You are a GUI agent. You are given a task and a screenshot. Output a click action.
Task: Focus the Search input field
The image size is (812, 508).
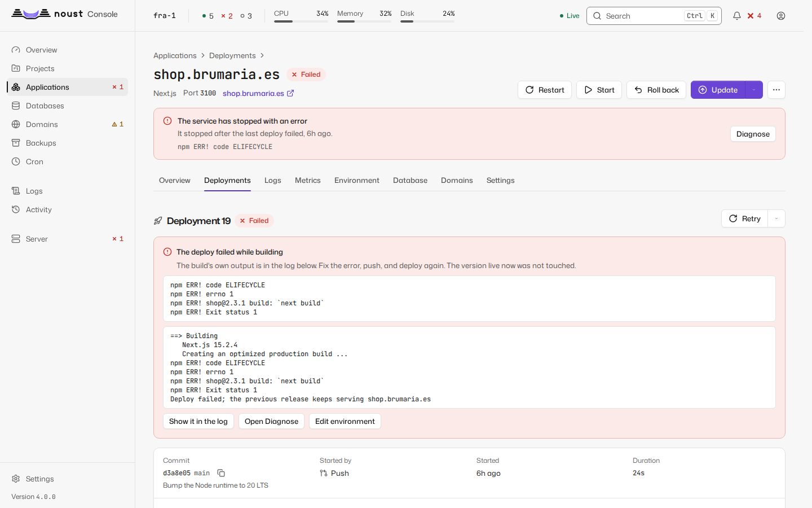click(654, 16)
